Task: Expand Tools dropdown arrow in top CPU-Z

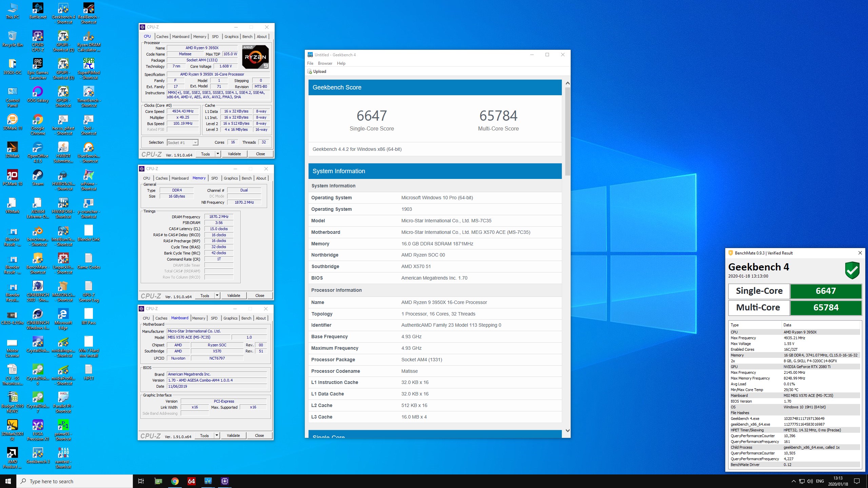Action: pyautogui.click(x=218, y=154)
